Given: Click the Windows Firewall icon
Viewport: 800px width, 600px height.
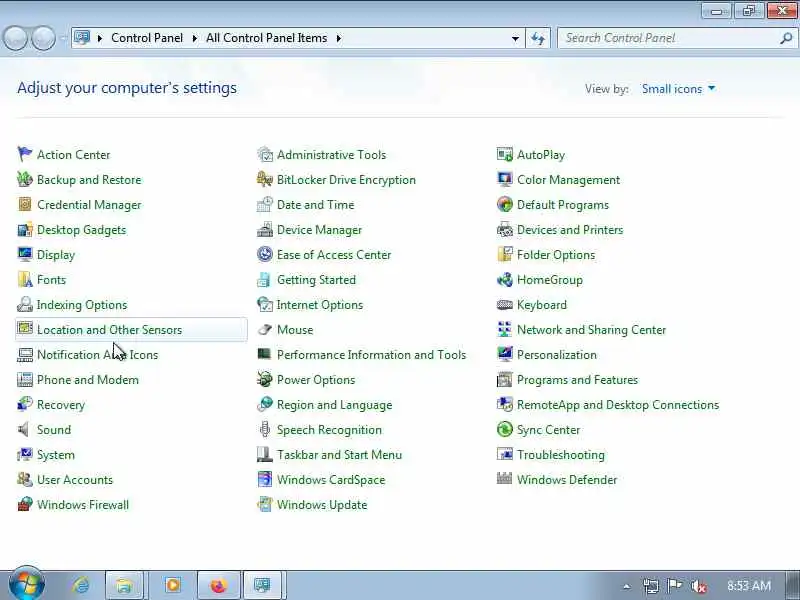Looking at the screenshot, I should click(x=24, y=504).
